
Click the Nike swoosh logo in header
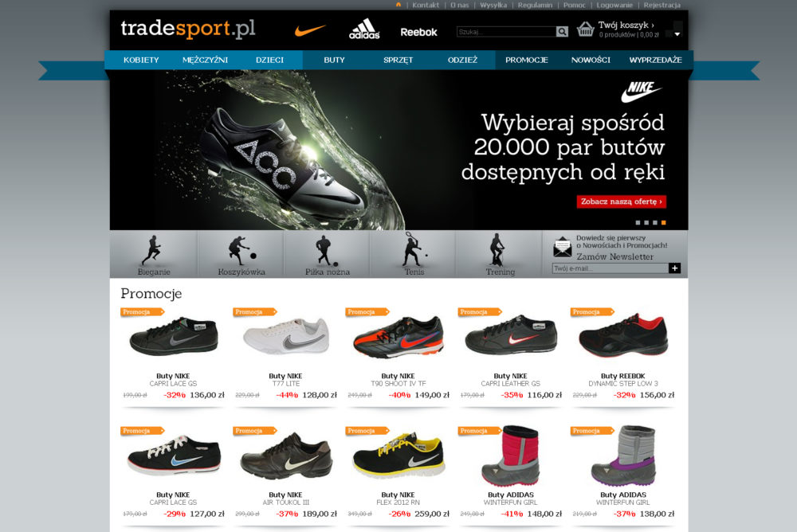click(x=310, y=30)
